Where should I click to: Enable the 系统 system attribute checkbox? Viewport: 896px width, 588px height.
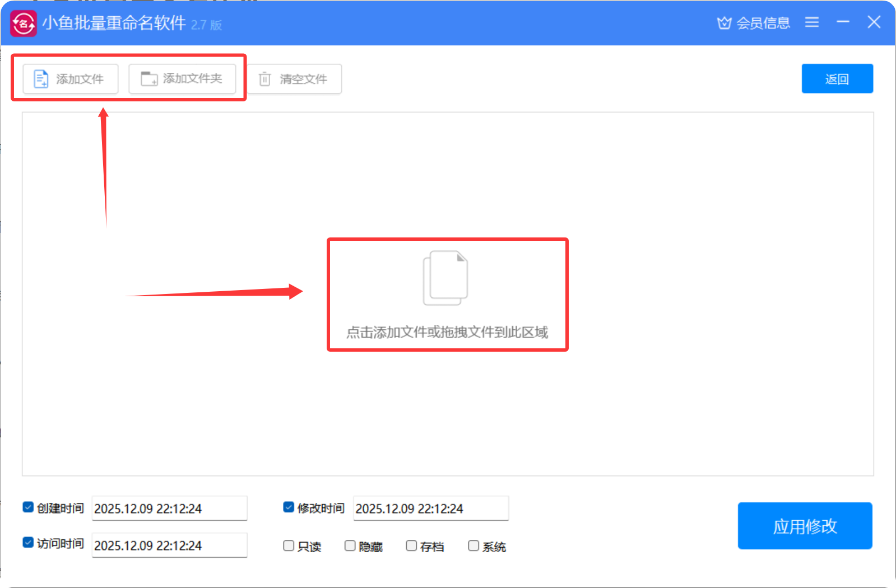click(473, 546)
